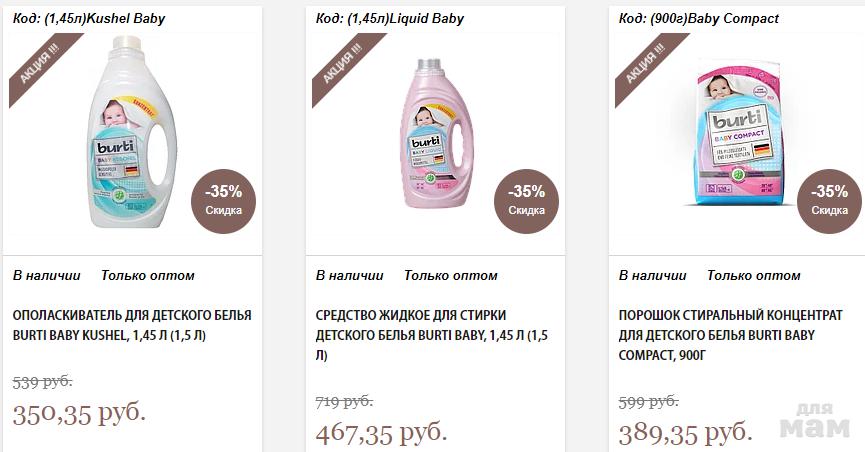This screenshot has width=865, height=452.
Task: Click the -35% discount badge on Baby Compact
Action: [829, 199]
